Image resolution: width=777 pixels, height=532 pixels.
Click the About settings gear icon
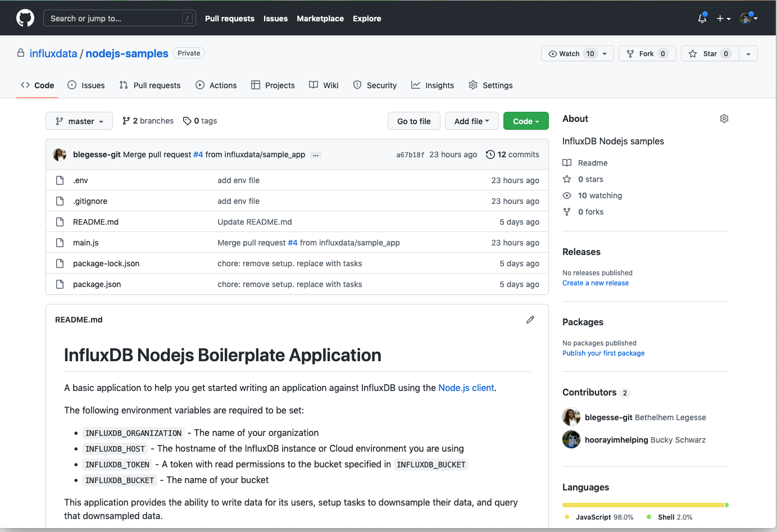[x=724, y=119]
